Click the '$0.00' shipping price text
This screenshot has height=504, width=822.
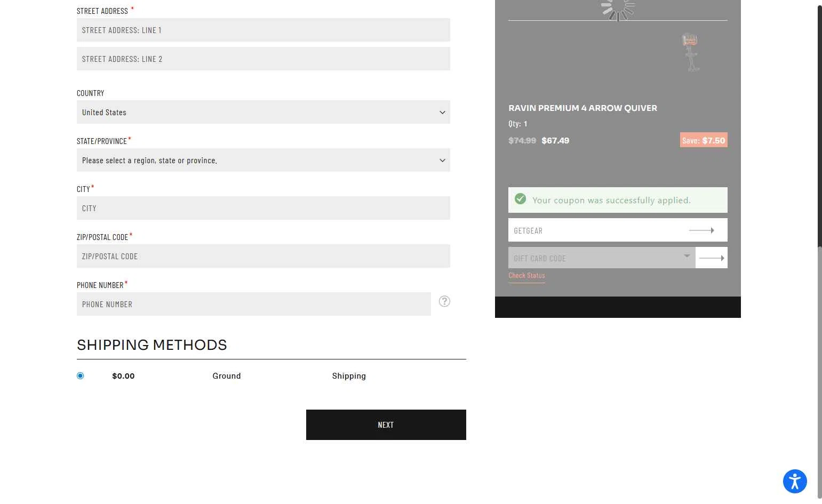pos(123,376)
